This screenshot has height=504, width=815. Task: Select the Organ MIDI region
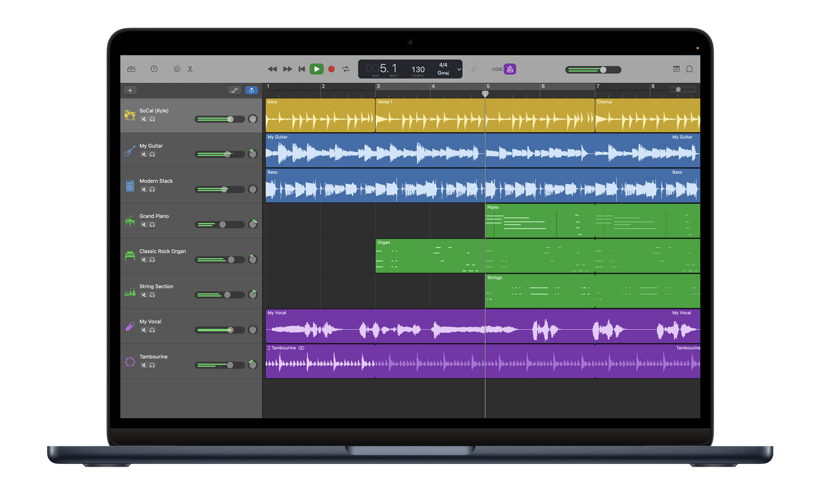point(430,256)
